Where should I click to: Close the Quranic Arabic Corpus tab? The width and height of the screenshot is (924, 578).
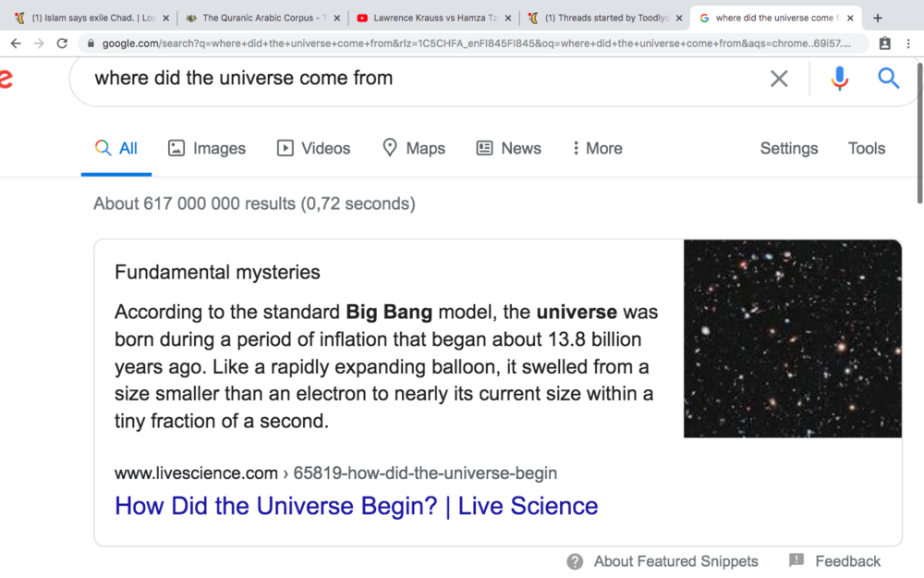pos(336,18)
